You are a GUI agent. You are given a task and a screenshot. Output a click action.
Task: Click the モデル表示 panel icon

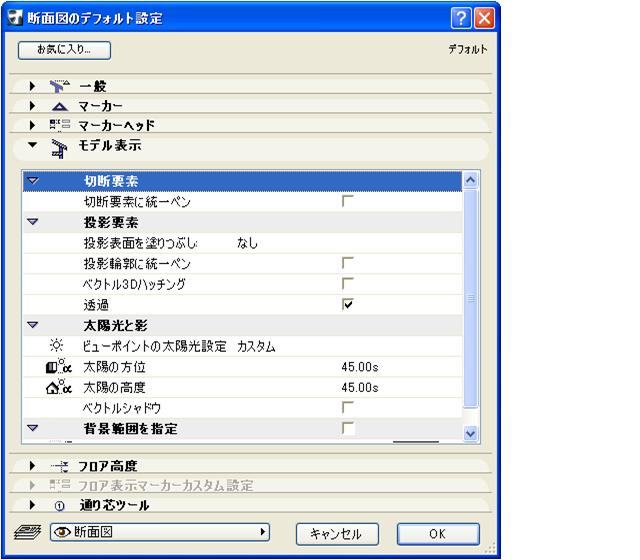[x=59, y=147]
